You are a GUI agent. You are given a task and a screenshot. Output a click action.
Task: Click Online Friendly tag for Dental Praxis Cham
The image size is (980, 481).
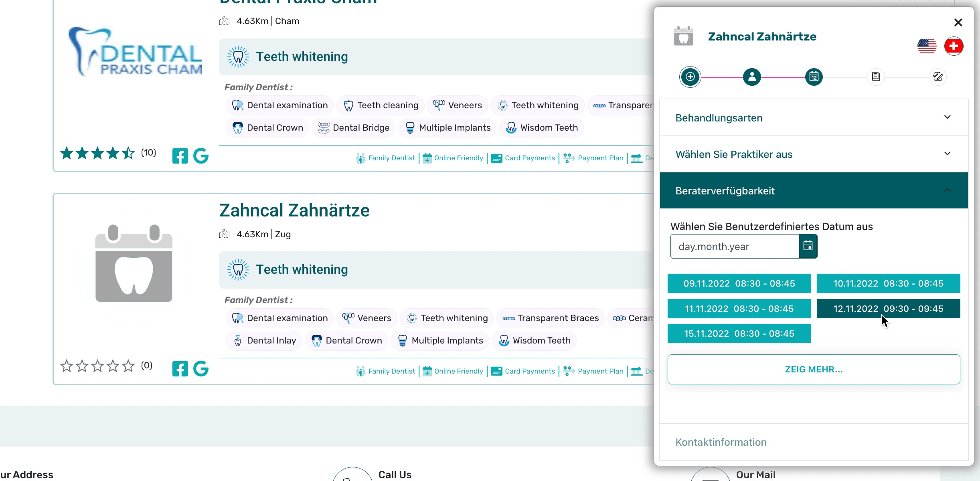pyautogui.click(x=453, y=158)
